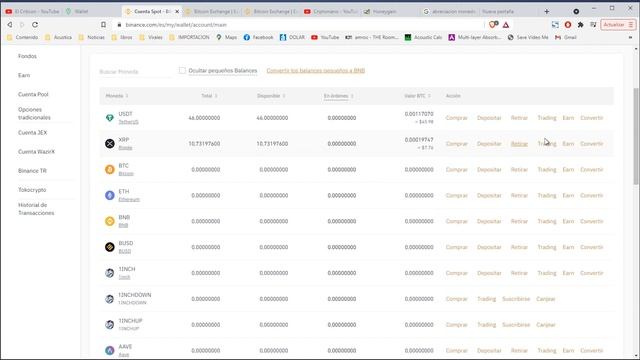Open Historial de Transacciones in sidebar
Viewport: 640px width, 360px height.
[36, 209]
